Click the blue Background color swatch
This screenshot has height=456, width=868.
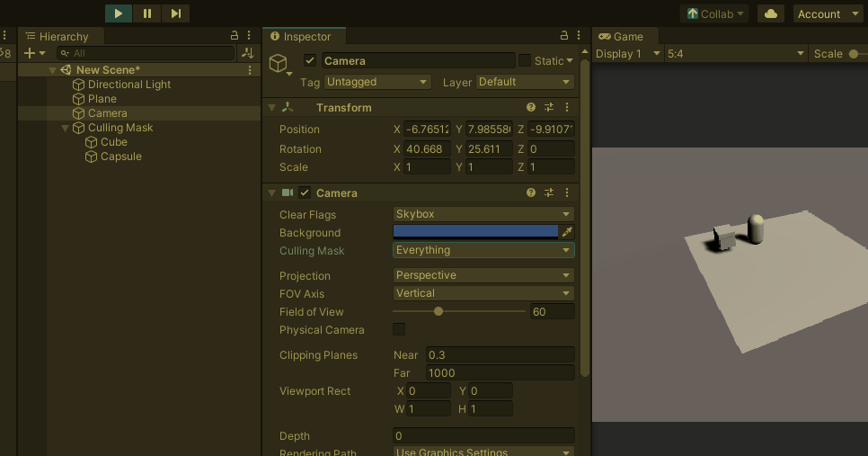[475, 232]
